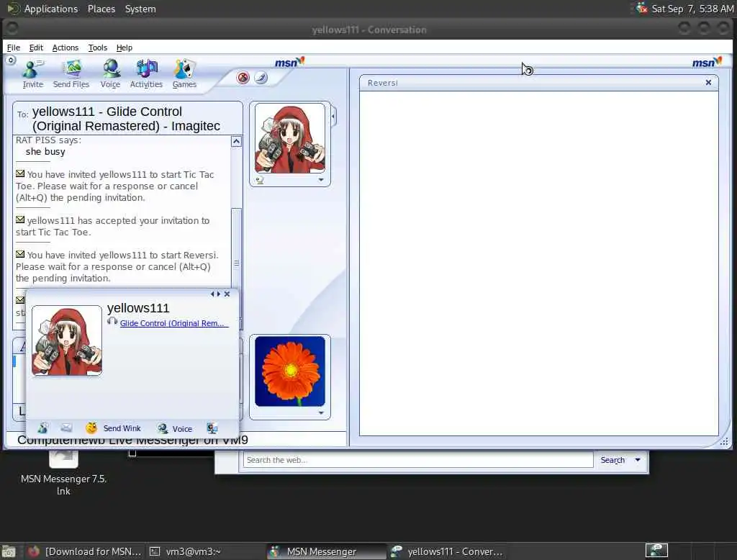
Task: Switch to Download for MSN taskbar item
Action: (x=85, y=551)
